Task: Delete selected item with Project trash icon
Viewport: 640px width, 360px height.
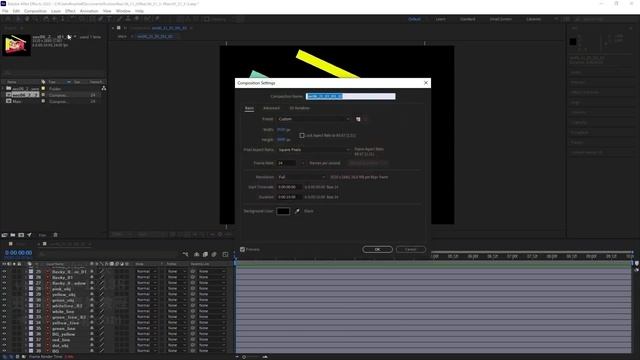Action: (x=56, y=235)
